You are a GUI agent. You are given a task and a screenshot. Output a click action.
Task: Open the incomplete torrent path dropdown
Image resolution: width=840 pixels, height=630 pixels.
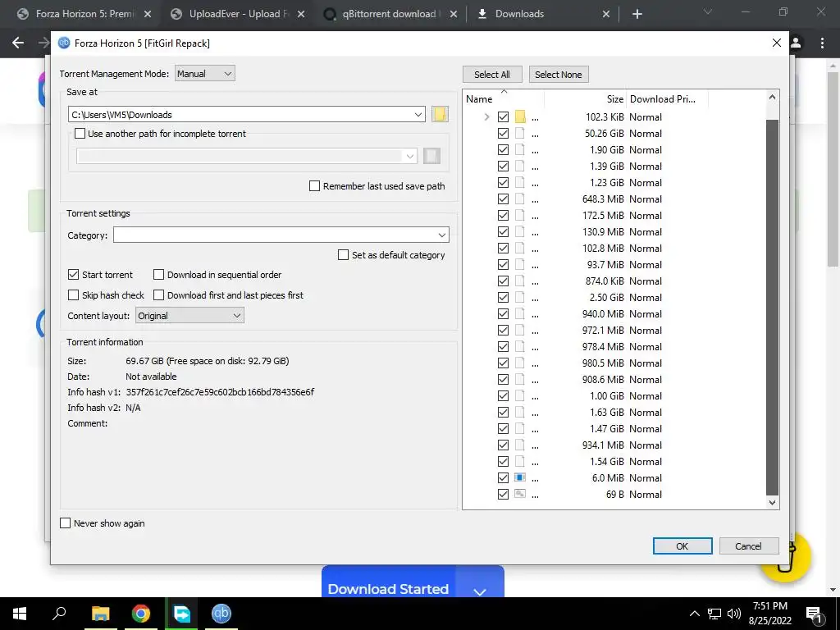(x=410, y=156)
